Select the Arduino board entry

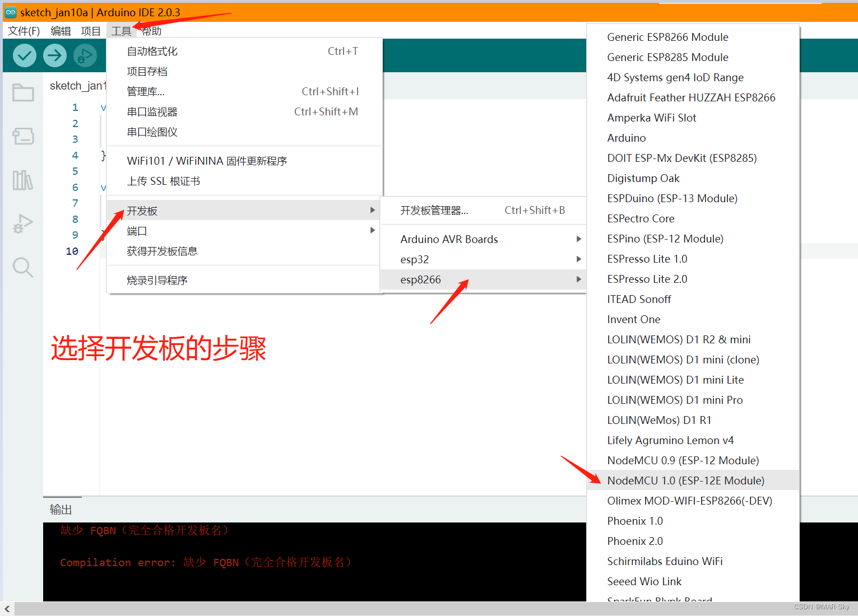pos(693,138)
